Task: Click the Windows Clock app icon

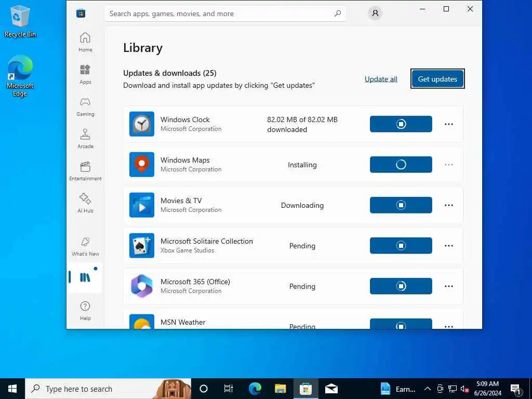Action: click(x=142, y=124)
